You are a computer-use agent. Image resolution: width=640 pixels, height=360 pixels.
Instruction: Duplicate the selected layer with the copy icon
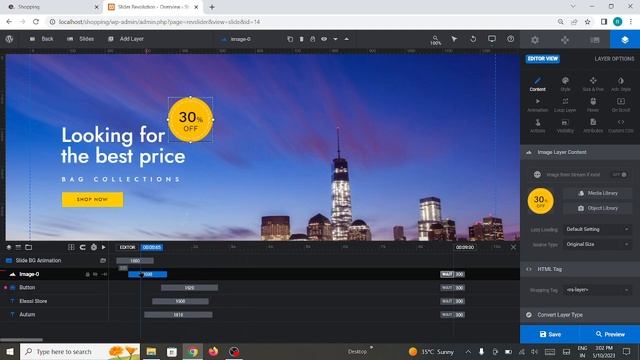coord(290,39)
